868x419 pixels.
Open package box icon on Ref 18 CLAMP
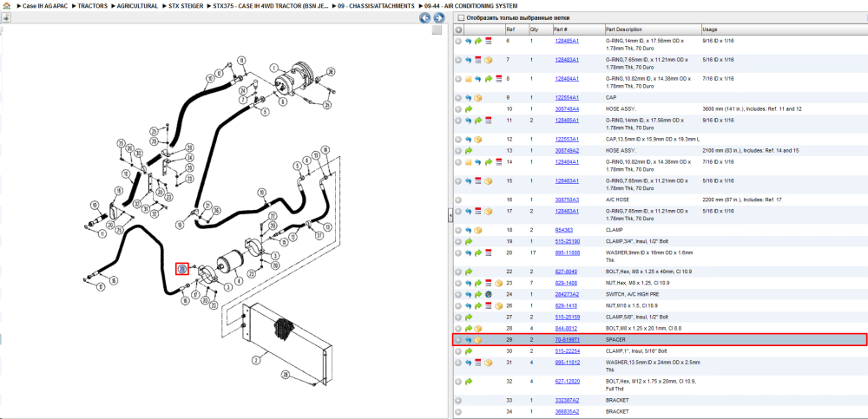tap(478, 230)
